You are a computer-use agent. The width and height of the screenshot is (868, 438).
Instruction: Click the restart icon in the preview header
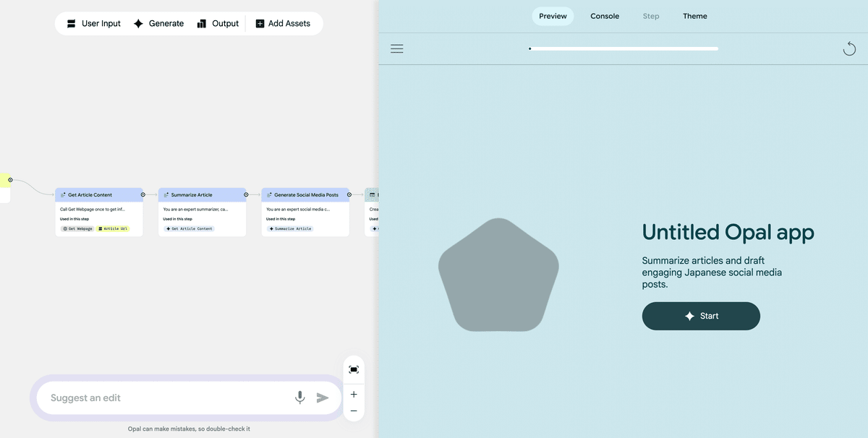point(849,48)
